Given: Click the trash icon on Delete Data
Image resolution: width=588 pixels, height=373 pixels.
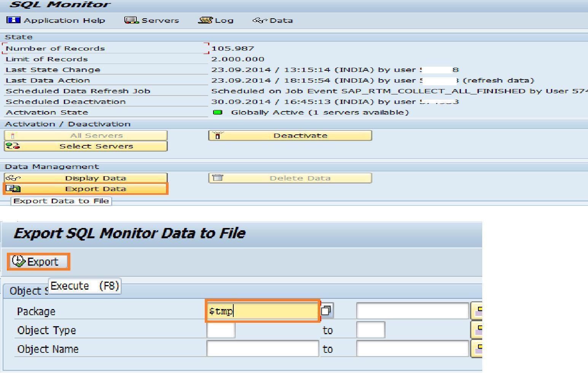Looking at the screenshot, I should 217,177.
